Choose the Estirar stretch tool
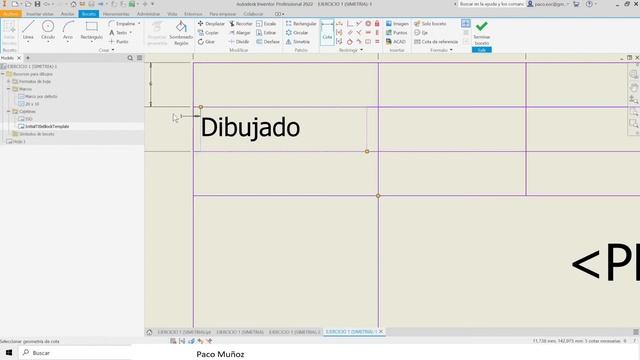 point(266,33)
